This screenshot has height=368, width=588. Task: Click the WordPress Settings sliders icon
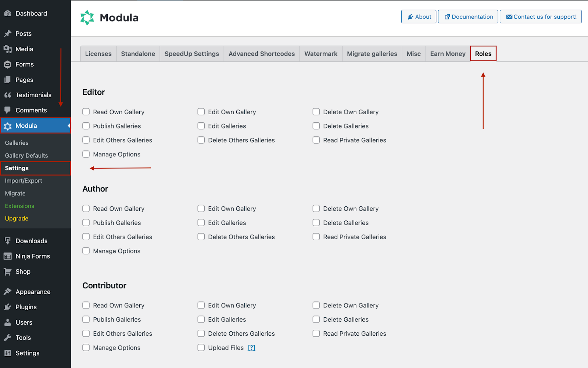pyautogui.click(x=8, y=353)
